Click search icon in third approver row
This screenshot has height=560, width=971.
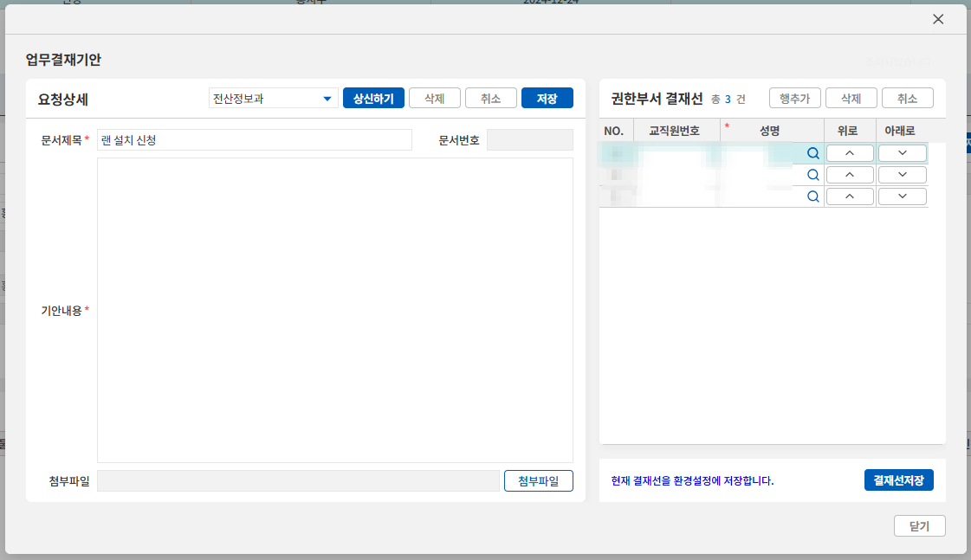812,196
